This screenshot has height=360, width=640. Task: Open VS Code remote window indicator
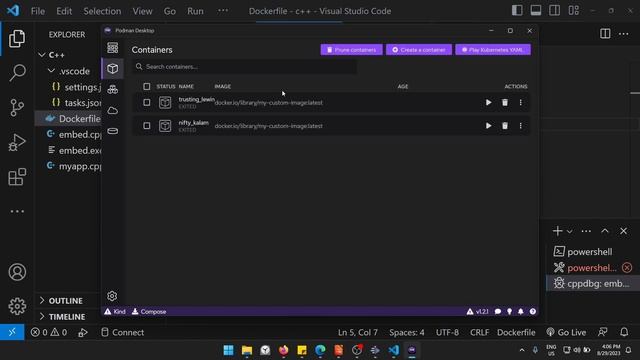pos(12,332)
